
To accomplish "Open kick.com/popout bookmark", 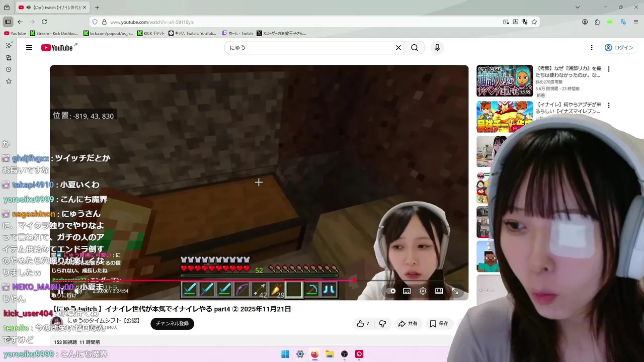I will pos(108,34).
